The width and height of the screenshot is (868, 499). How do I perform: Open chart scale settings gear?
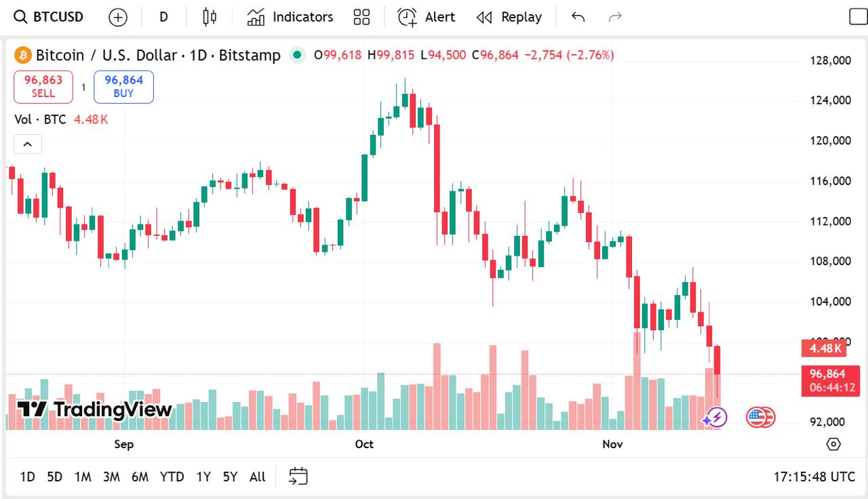pos(833,444)
